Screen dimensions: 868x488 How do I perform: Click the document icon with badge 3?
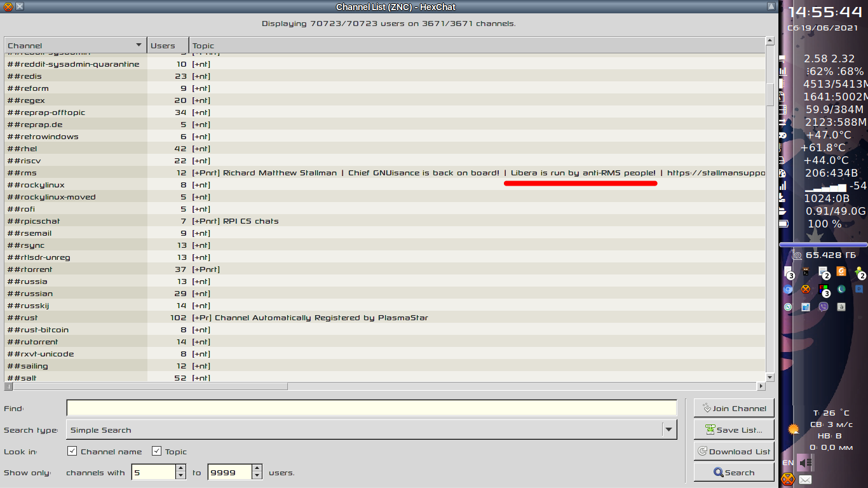point(789,272)
